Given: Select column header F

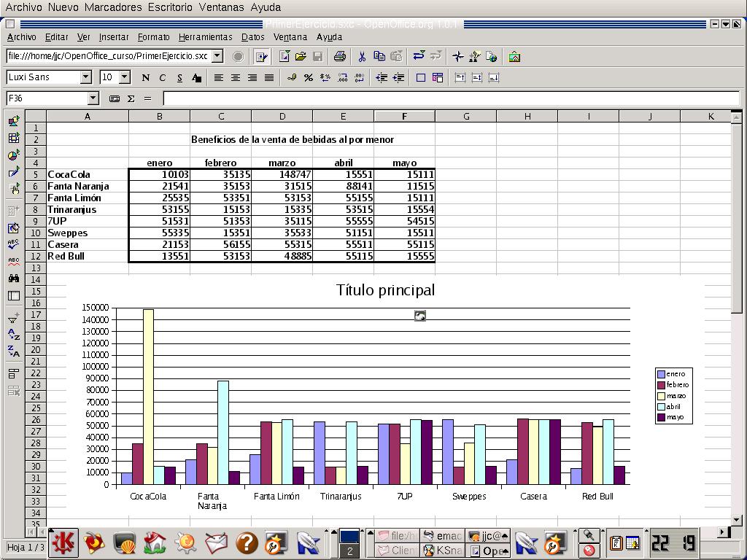Looking at the screenshot, I should tap(404, 116).
